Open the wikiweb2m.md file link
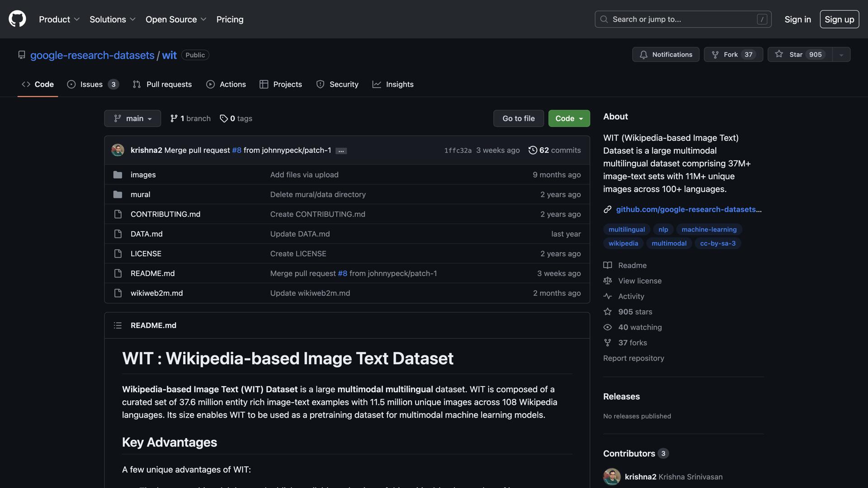Screen dimensions: 868x488 point(156,293)
